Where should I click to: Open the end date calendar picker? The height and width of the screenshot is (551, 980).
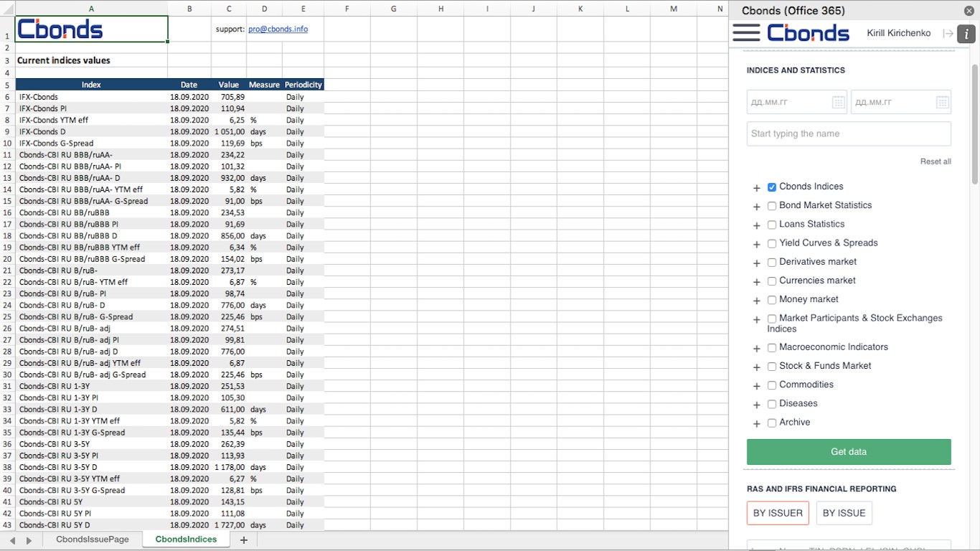[942, 103]
